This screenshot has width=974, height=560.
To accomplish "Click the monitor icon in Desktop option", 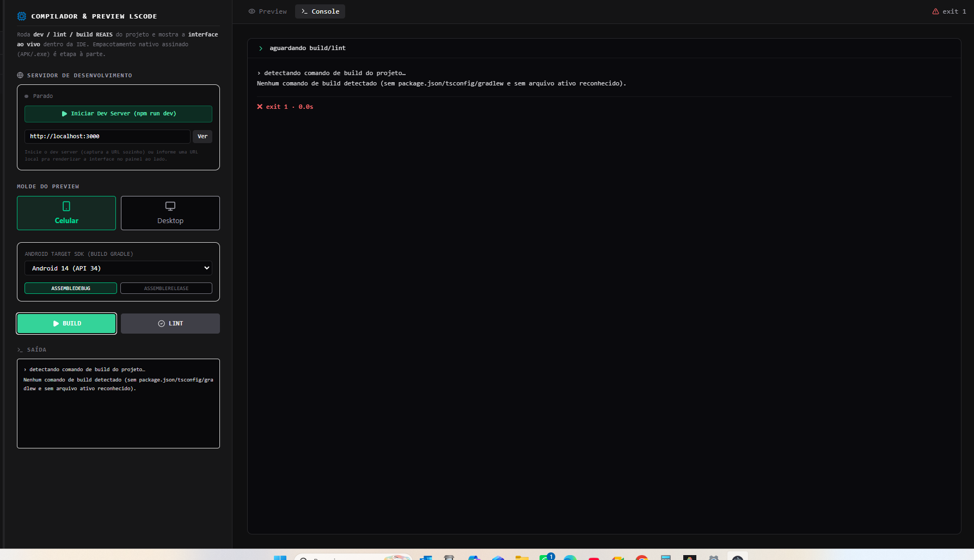I will [x=170, y=206].
